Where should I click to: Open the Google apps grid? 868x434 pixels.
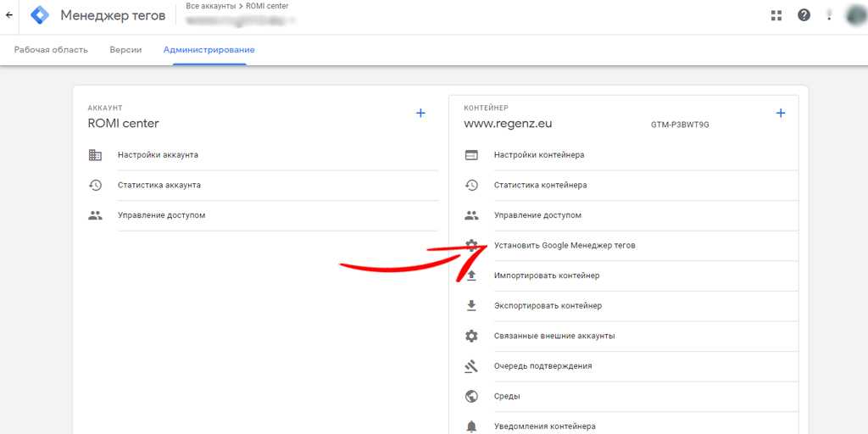pos(776,15)
